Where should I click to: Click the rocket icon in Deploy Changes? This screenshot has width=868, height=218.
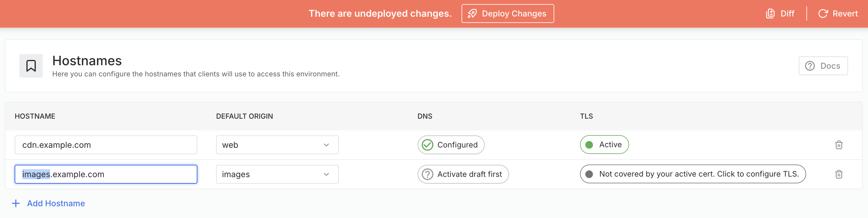(472, 14)
